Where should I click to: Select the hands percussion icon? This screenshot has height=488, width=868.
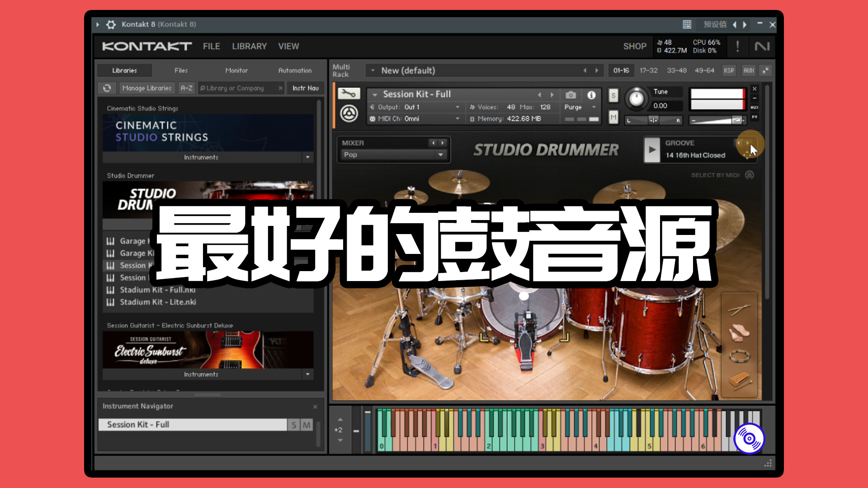click(739, 333)
